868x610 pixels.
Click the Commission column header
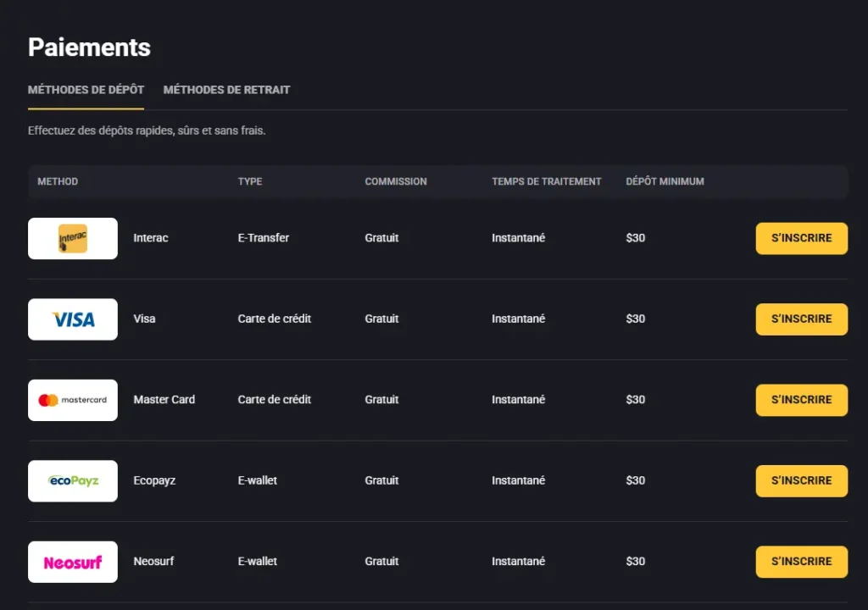(x=396, y=181)
